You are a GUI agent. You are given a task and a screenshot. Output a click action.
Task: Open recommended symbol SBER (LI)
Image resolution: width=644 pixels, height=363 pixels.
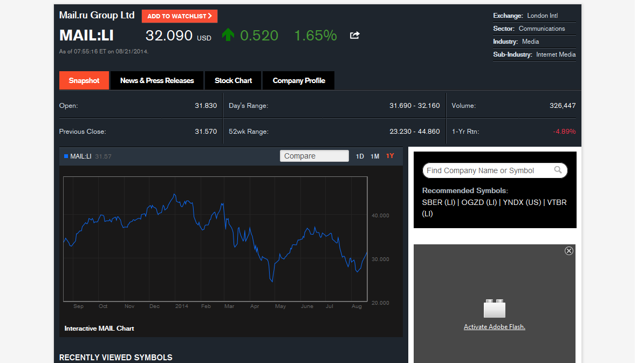[x=438, y=202]
